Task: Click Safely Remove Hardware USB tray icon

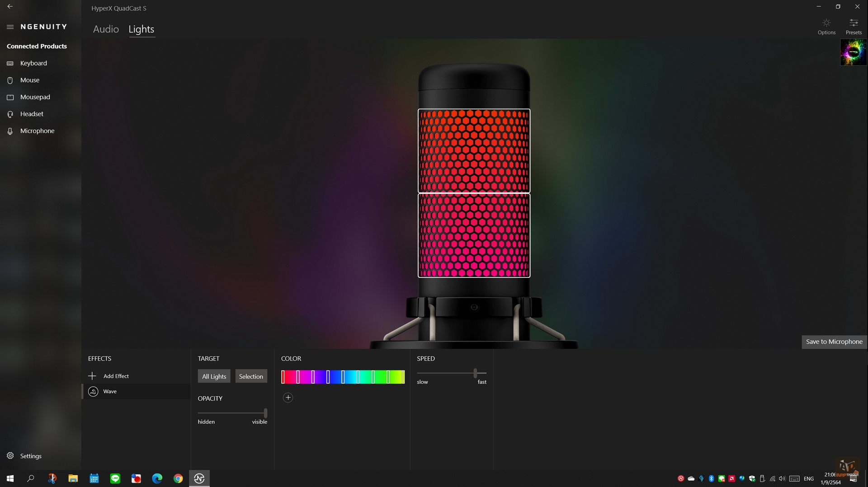Action: coord(762,478)
